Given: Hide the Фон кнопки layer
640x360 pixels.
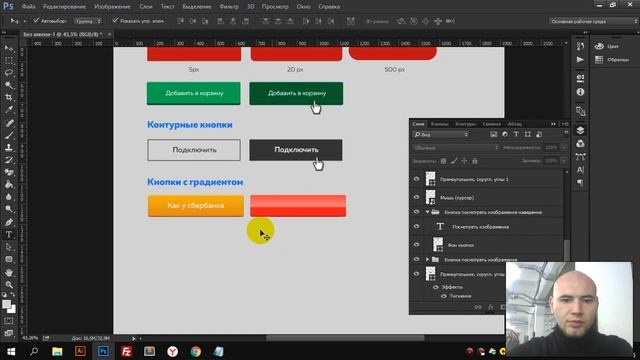Looking at the screenshot, I should click(x=416, y=244).
